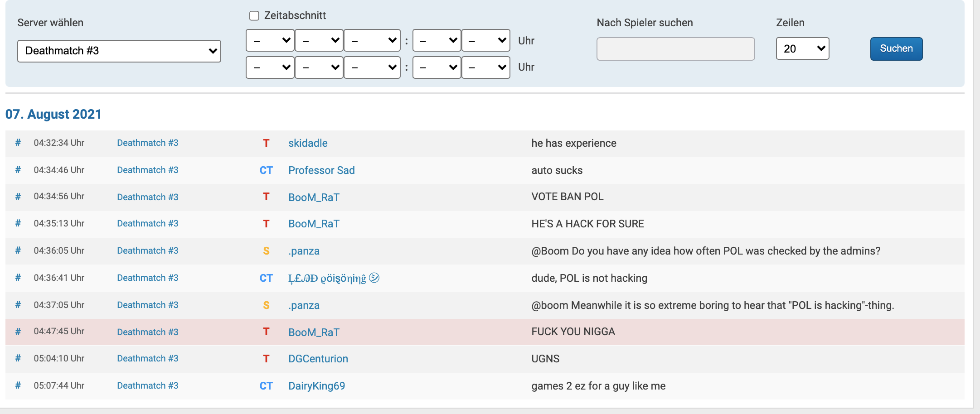Click the # icon beside 05:07:44 Uhr
Viewport: 980px width, 414px height.
pyautogui.click(x=18, y=385)
